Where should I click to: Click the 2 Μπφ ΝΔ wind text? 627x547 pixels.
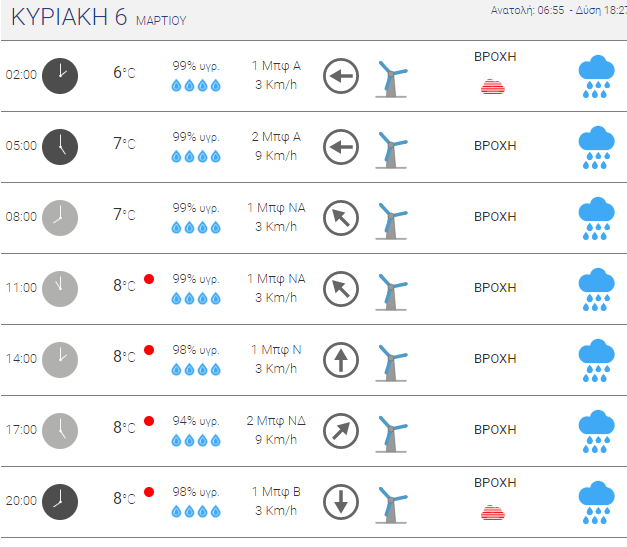coord(276,421)
